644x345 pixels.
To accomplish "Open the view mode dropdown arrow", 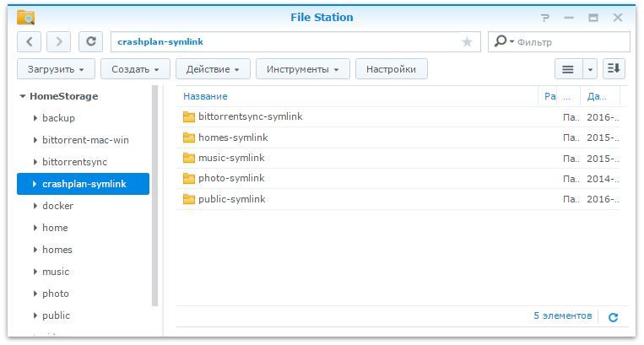I will pyautogui.click(x=590, y=69).
